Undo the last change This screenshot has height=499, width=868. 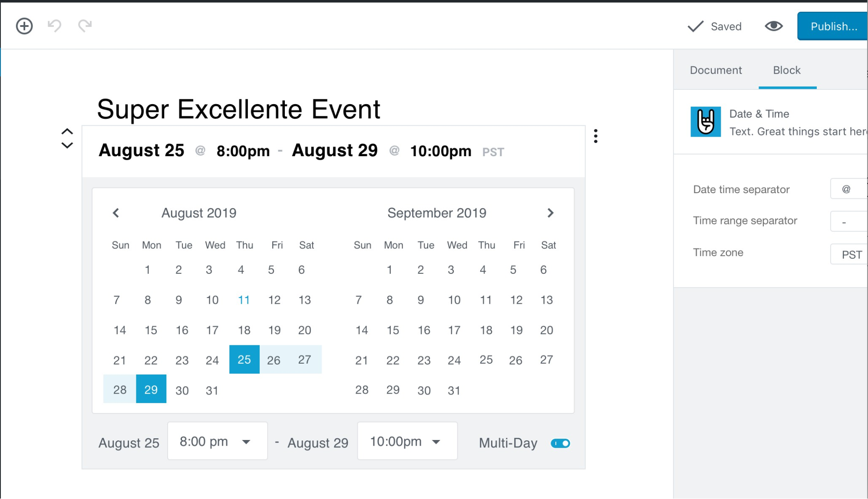coord(54,26)
